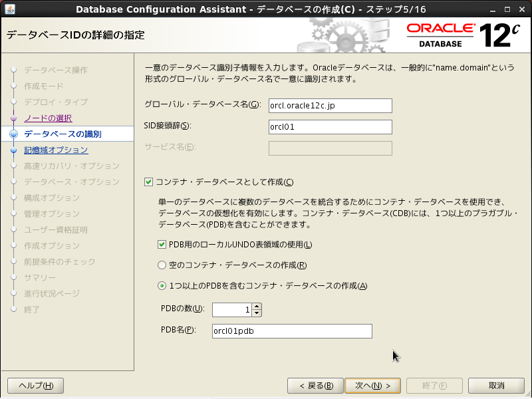Click 作成オプション step label
The image size is (532, 399).
(52, 245)
